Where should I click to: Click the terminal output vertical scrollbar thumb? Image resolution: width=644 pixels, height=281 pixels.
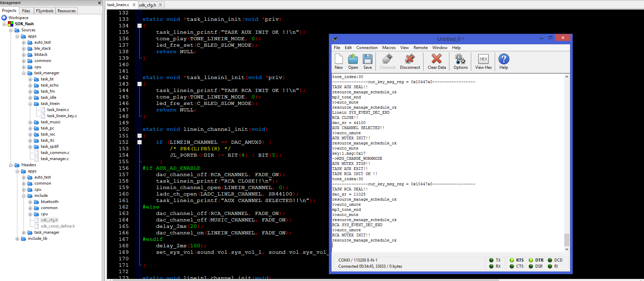click(x=567, y=239)
